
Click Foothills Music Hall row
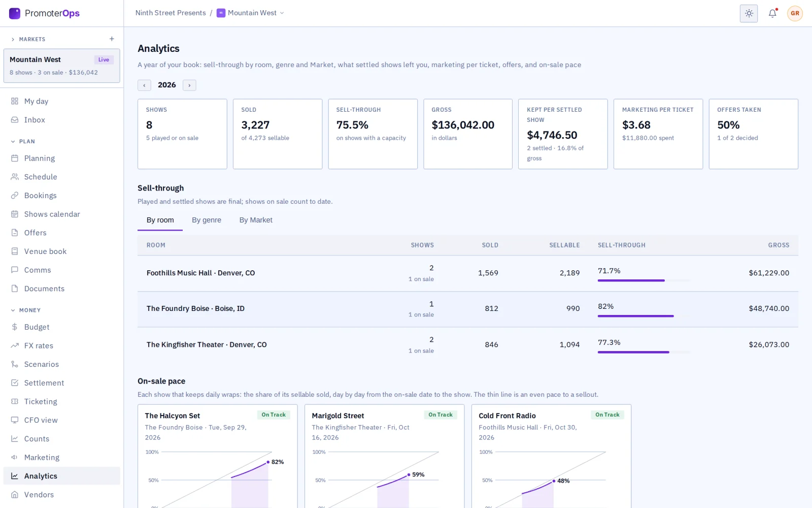click(467, 273)
